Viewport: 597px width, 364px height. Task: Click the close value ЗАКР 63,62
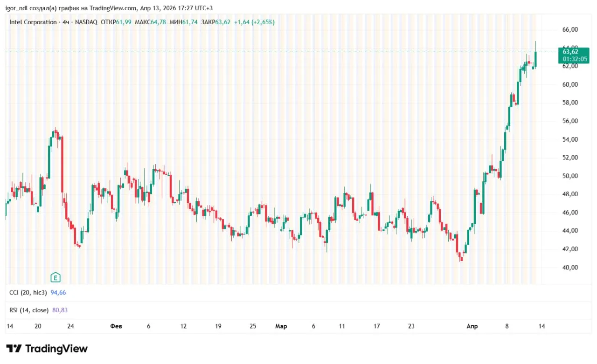(x=216, y=22)
